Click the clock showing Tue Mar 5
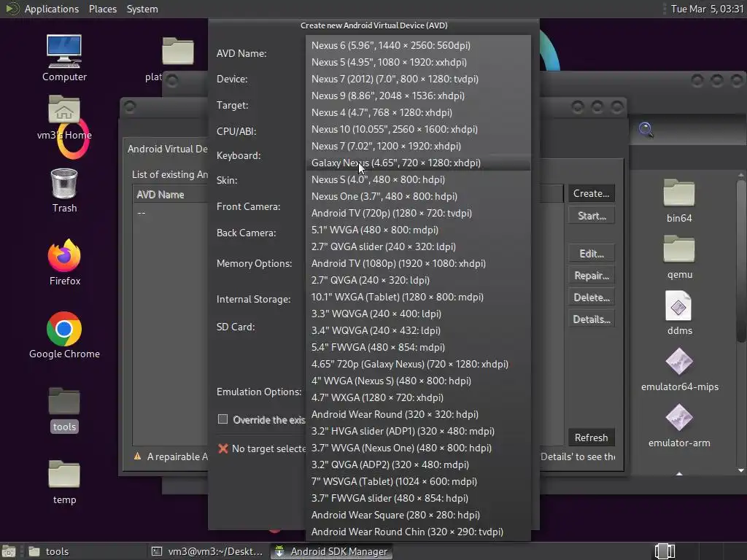Image resolution: width=747 pixels, height=560 pixels. pos(707,9)
